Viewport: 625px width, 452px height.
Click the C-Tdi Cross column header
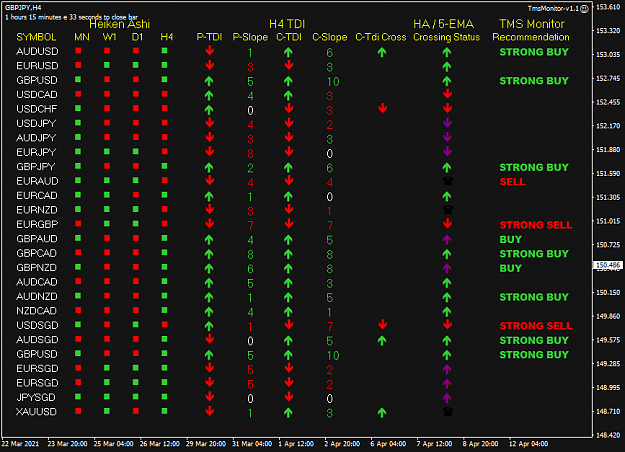point(381,37)
